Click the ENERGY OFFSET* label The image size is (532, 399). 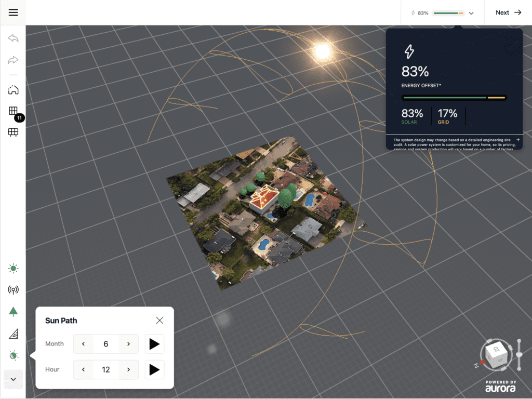coord(421,86)
